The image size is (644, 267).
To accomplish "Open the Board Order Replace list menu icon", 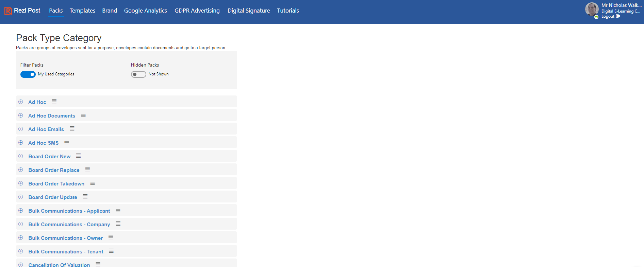I will [x=87, y=170].
